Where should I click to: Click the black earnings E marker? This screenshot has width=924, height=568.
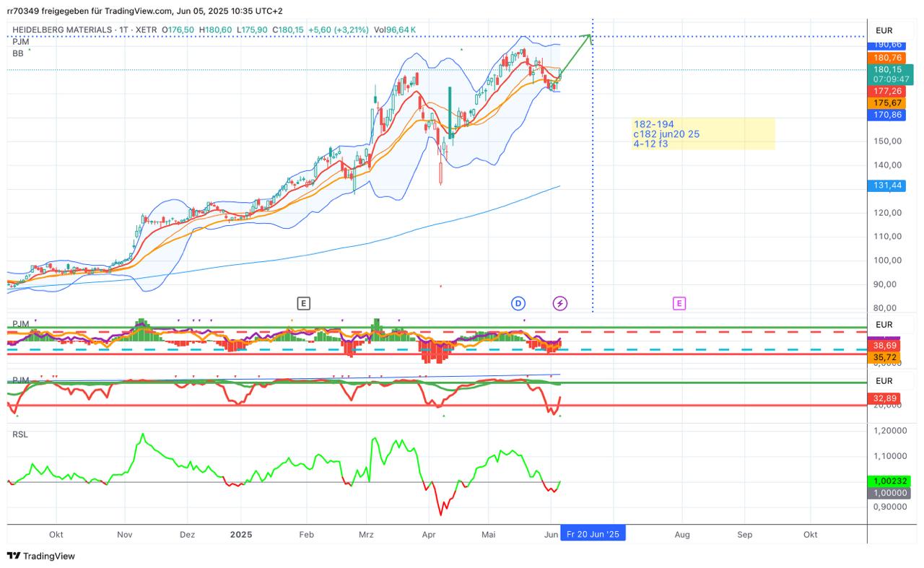tap(303, 303)
